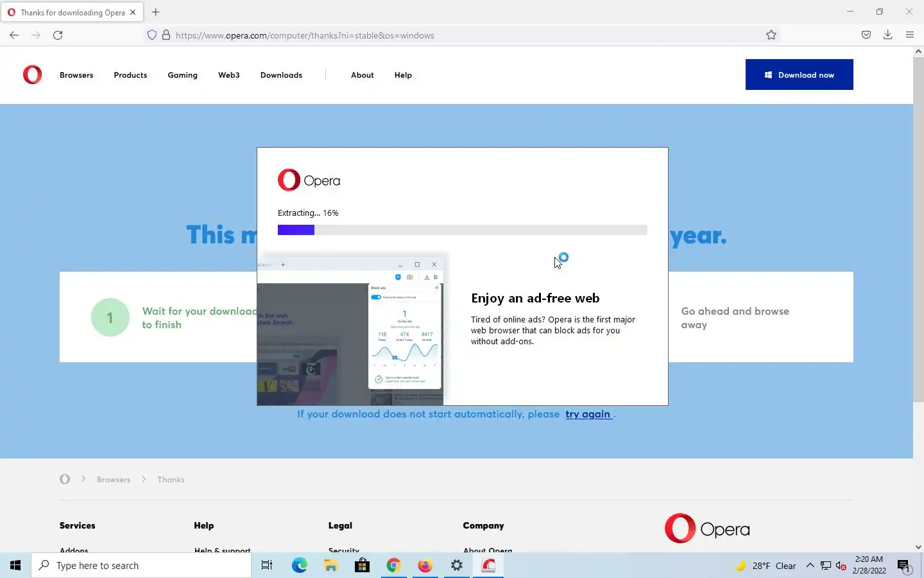This screenshot has width=924, height=578.
Task: Click the Opera logo in installer dialog
Action: (x=309, y=180)
